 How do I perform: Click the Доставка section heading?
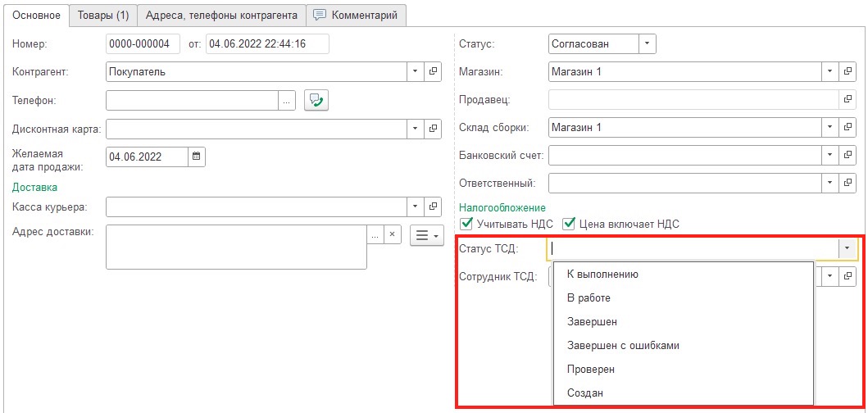pyautogui.click(x=34, y=188)
